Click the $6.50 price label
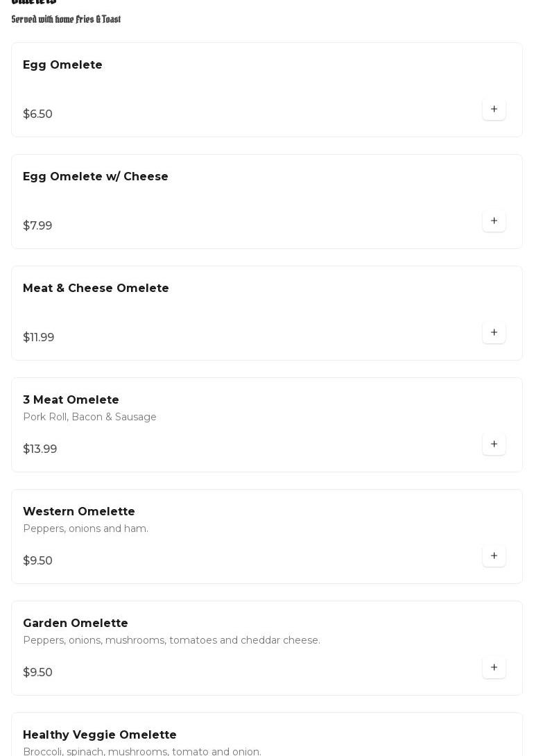Viewport: 534px width, 756px height. [37, 114]
